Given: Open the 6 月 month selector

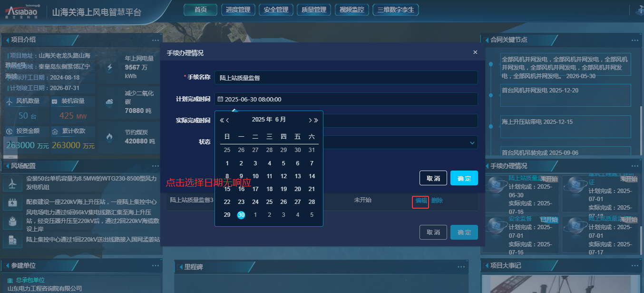Looking at the screenshot, I should coord(281,120).
